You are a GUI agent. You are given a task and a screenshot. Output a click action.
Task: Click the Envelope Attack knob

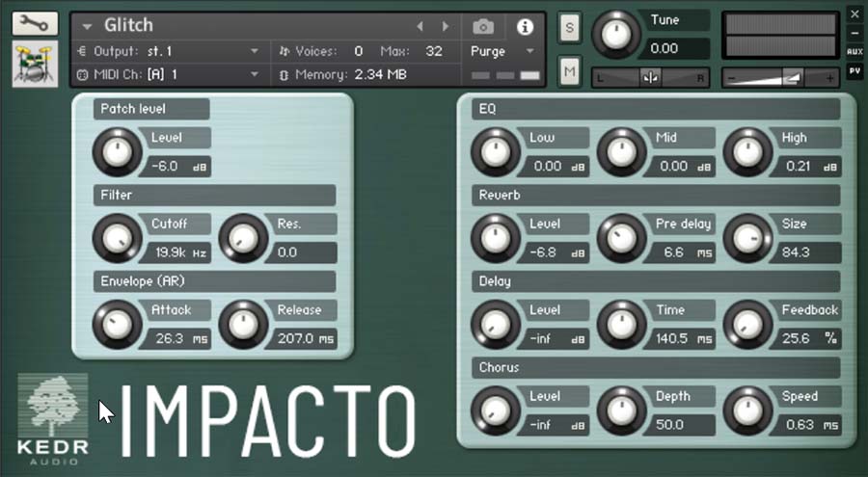(x=118, y=325)
